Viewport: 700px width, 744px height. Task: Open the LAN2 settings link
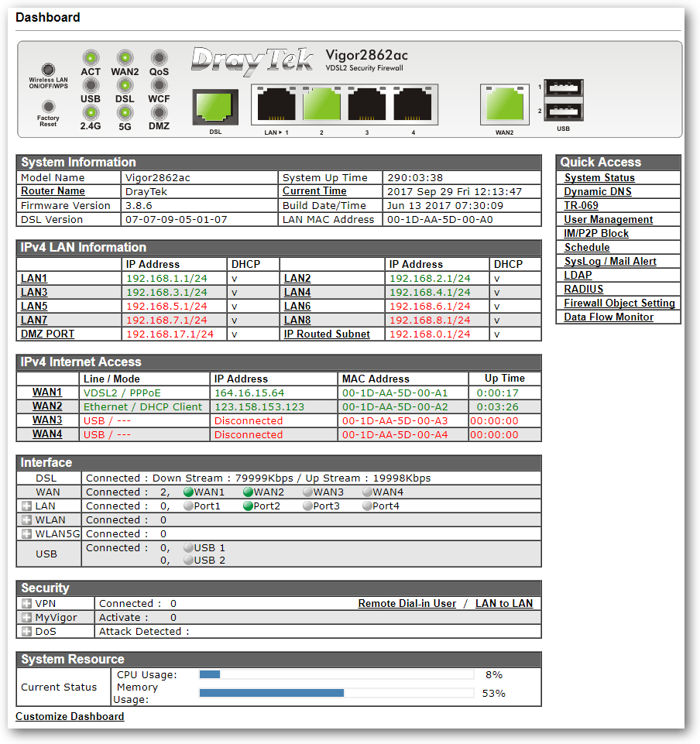[x=297, y=279]
